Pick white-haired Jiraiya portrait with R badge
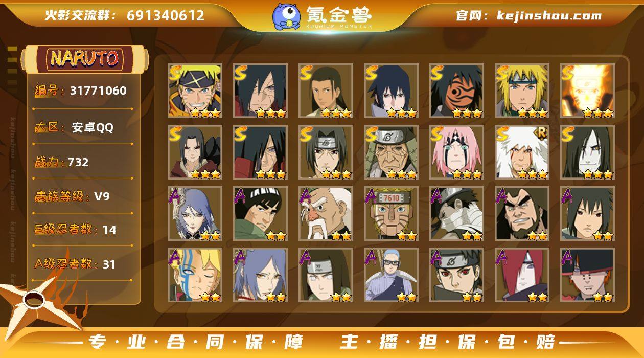 click(522, 152)
